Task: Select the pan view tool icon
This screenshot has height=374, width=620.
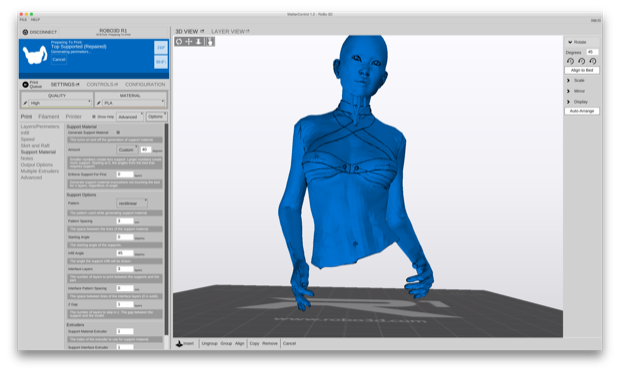Action: (189, 42)
